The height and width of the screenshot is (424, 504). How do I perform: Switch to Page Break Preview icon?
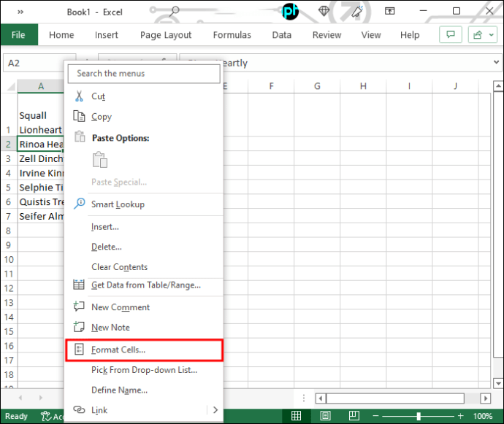coord(354,416)
